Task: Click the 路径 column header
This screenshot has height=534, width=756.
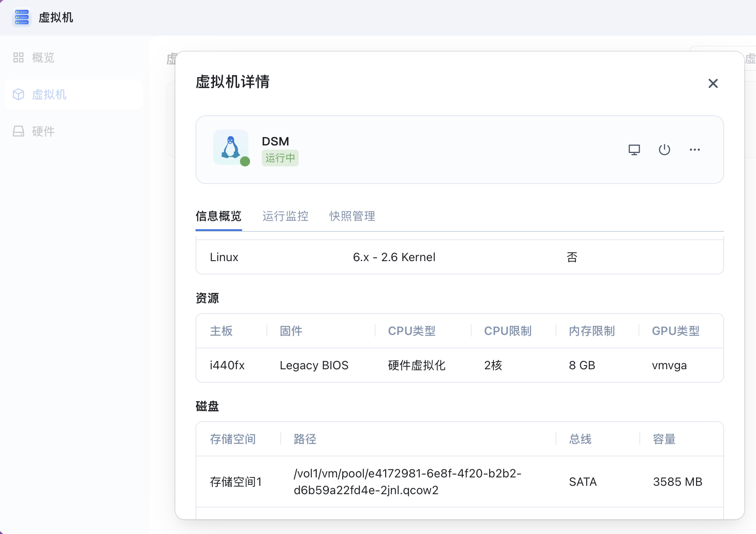Action: pos(305,439)
